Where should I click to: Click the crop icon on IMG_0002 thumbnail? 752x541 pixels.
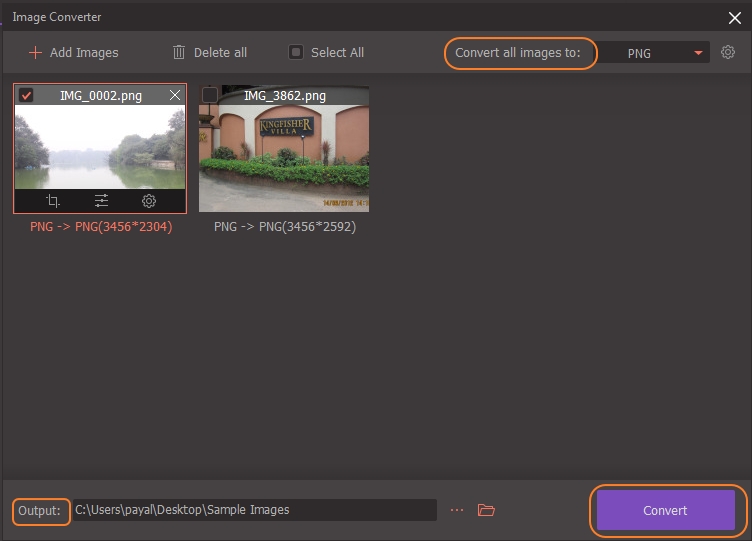[53, 201]
